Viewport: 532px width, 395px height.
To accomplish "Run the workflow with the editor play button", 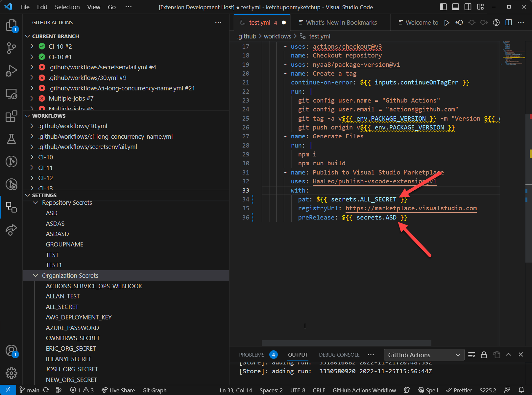I will 447,22.
